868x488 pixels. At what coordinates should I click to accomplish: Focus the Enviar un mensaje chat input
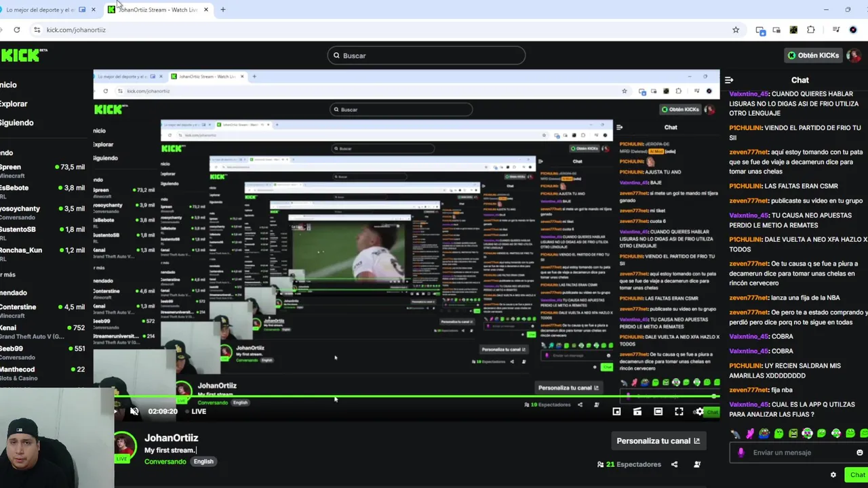(798, 452)
